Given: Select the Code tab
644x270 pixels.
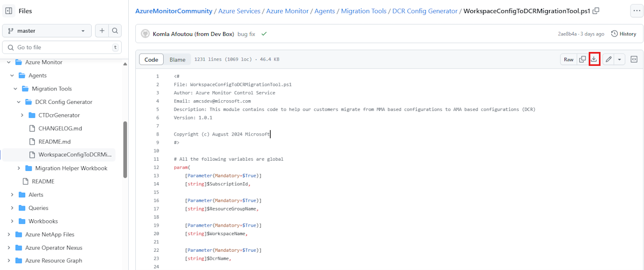Looking at the screenshot, I should click(x=151, y=59).
